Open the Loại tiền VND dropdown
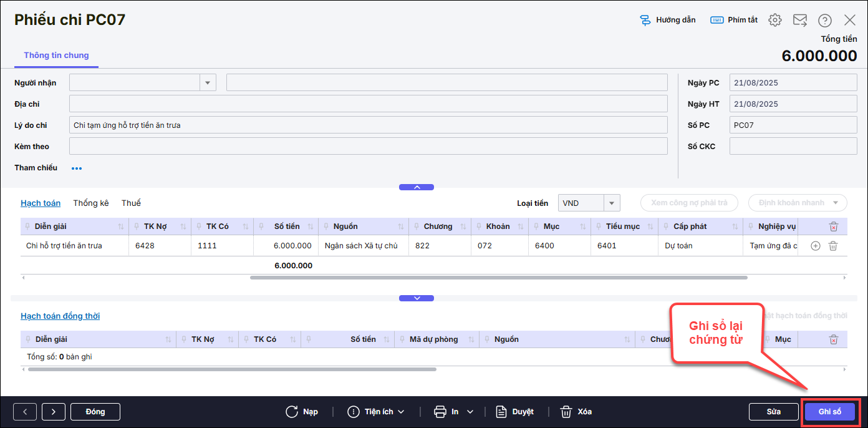This screenshot has height=428, width=868. point(612,203)
